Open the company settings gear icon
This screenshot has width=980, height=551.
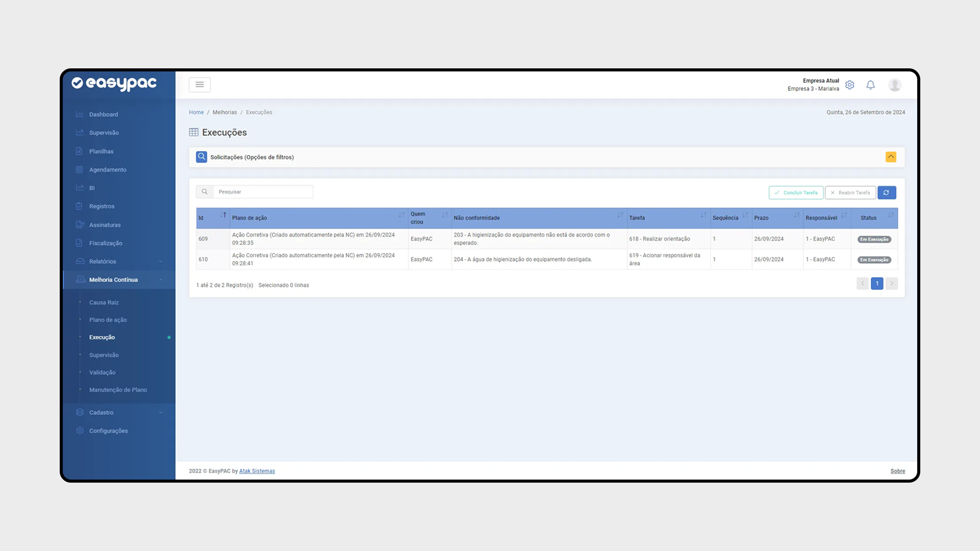(x=849, y=85)
